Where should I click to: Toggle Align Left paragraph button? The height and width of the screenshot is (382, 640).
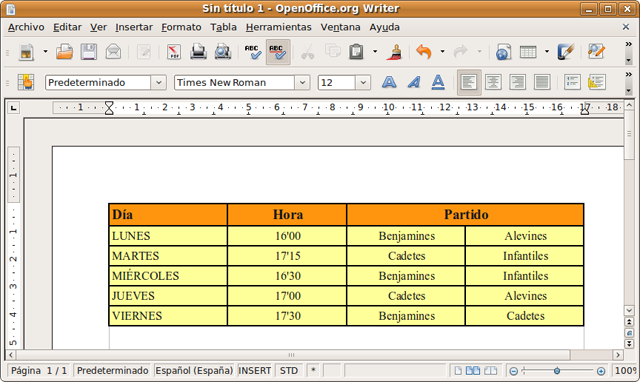click(469, 82)
